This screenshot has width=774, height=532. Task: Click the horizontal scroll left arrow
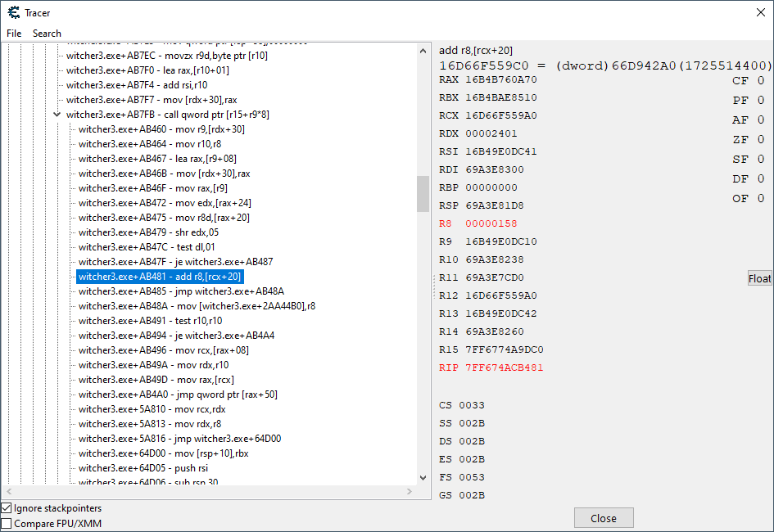tap(7, 491)
